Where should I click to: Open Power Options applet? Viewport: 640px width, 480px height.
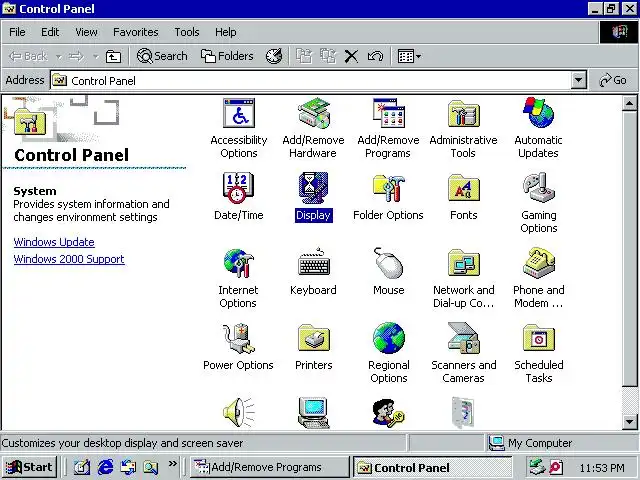pyautogui.click(x=238, y=347)
